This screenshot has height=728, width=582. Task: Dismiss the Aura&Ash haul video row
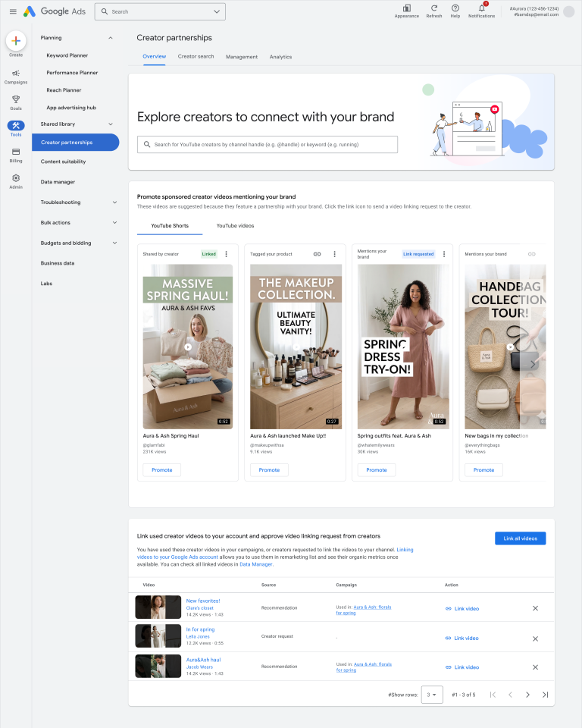(x=535, y=667)
